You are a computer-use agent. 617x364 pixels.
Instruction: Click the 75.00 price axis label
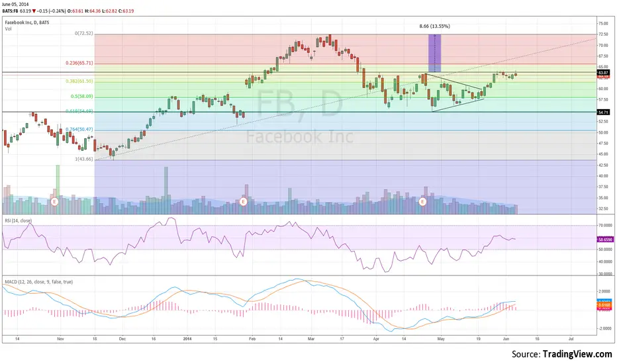tap(603, 24)
